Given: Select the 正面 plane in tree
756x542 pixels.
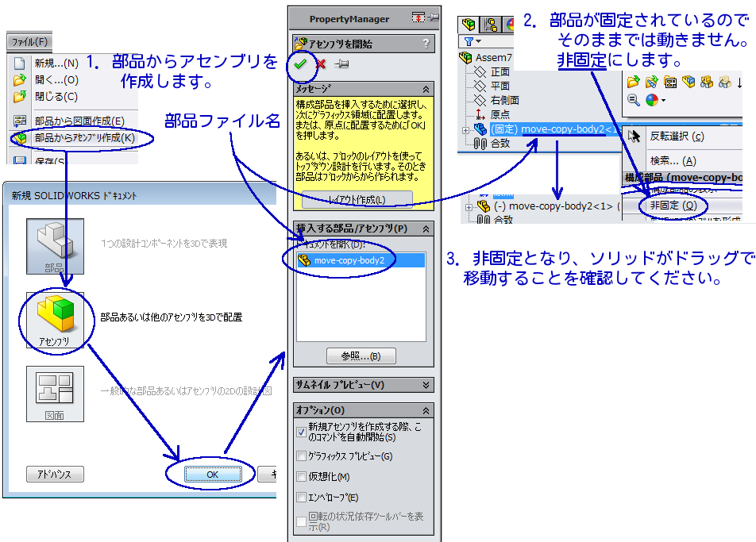Looking at the screenshot, I should point(500,71).
